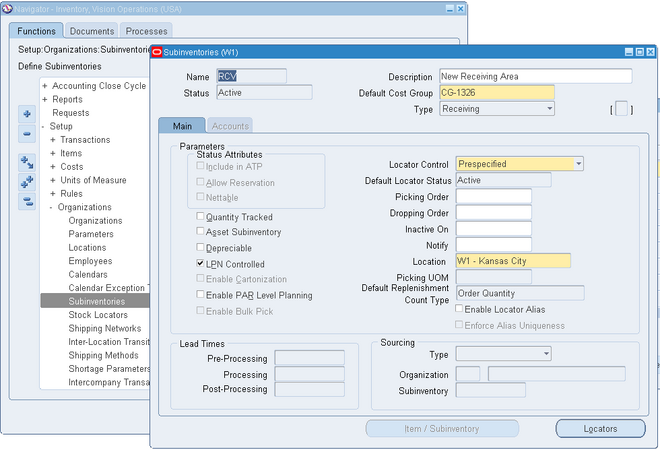Close the Navigator window
The height and width of the screenshot is (450, 660).
[x=460, y=9]
